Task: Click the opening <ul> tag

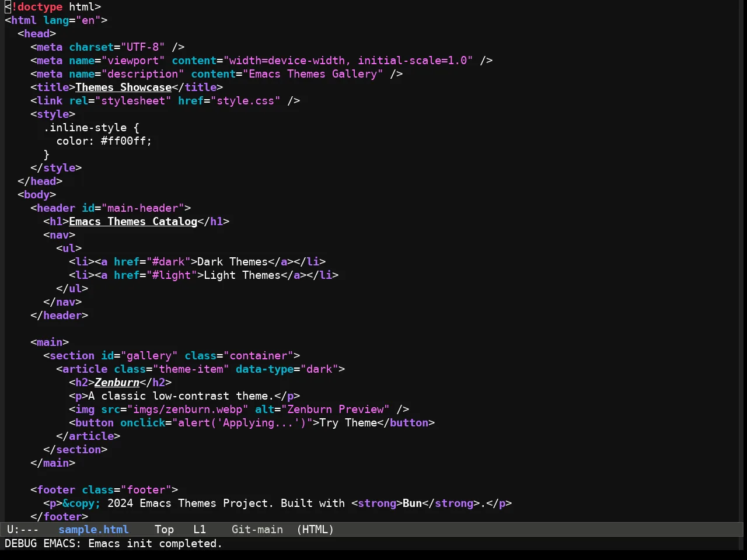Action: tap(69, 249)
